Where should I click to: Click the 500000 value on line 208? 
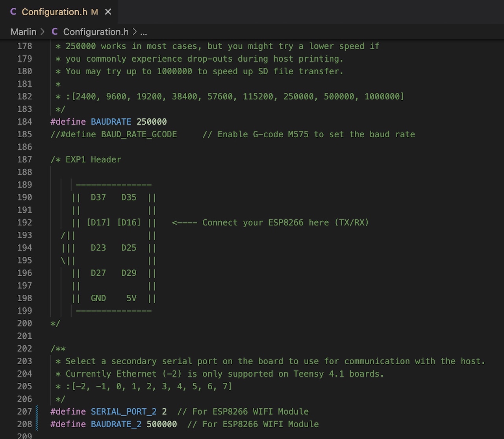click(x=161, y=424)
